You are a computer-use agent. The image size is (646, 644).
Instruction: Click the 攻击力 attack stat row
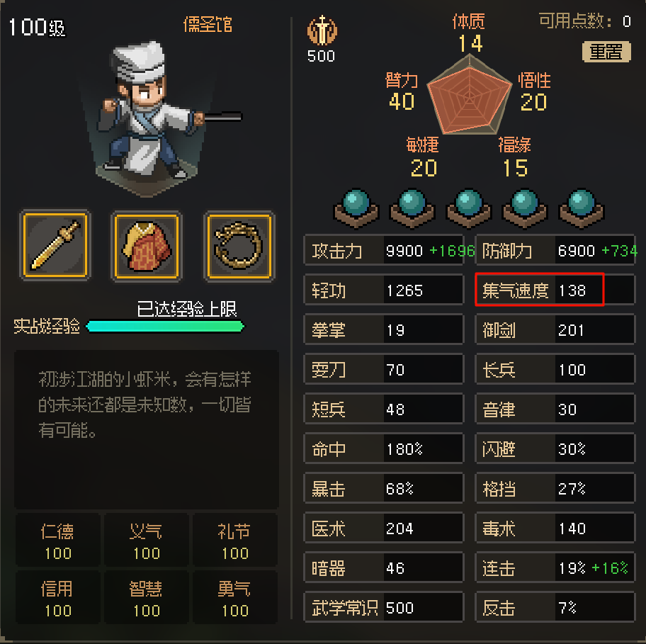[384, 251]
